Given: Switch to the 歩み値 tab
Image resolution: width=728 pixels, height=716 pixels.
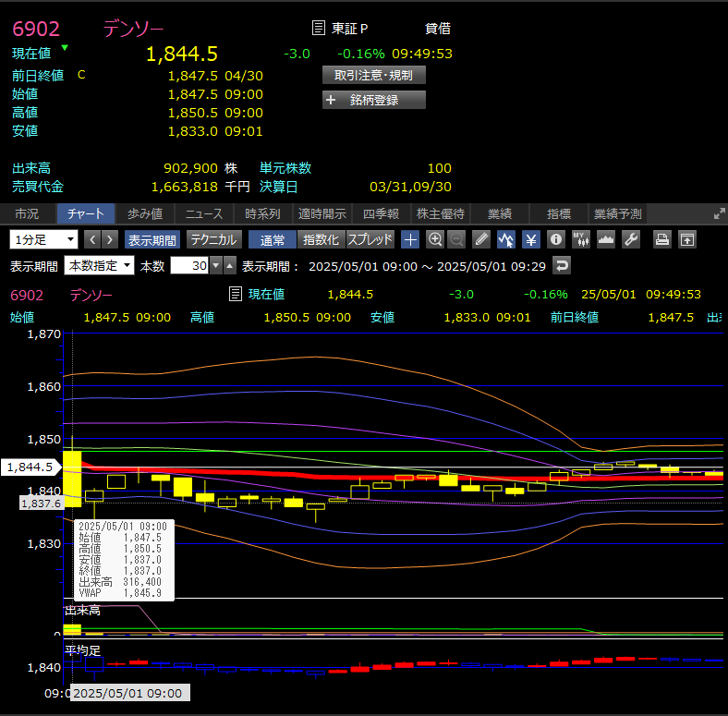Looking at the screenshot, I should [x=145, y=213].
